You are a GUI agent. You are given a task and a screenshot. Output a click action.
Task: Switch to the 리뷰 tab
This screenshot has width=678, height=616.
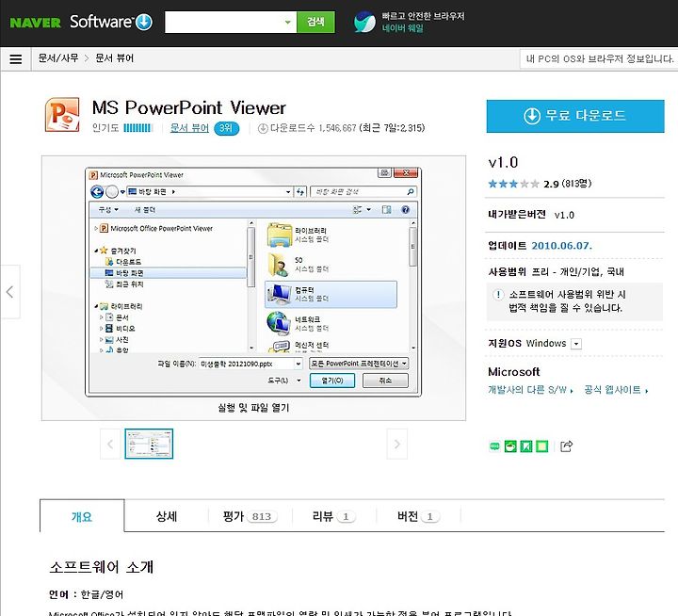pos(333,516)
